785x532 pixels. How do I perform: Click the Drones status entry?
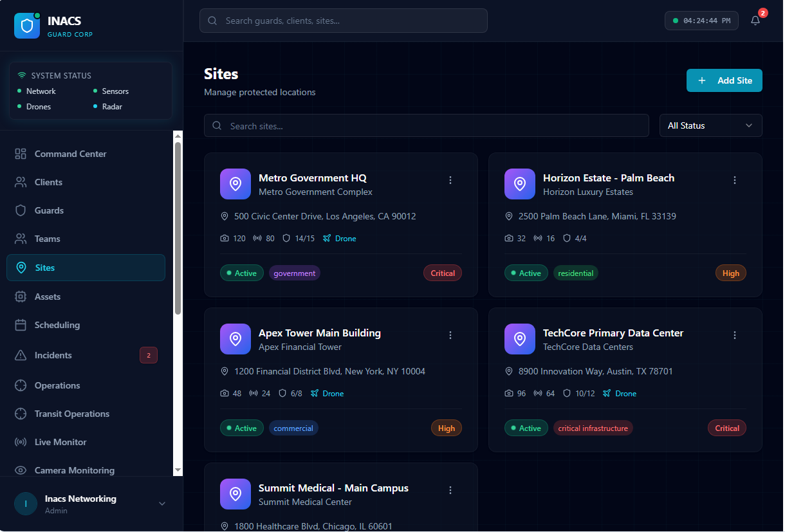pyautogui.click(x=34, y=107)
